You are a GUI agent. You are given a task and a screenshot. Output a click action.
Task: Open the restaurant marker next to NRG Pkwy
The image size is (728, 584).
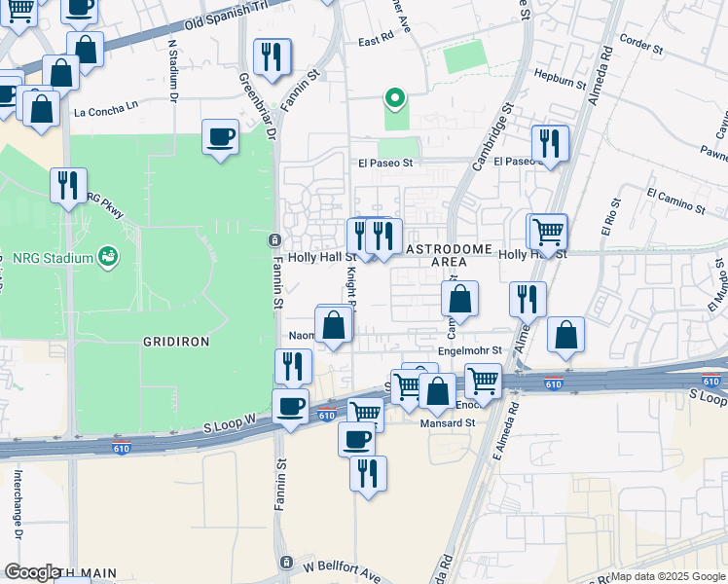(x=68, y=190)
